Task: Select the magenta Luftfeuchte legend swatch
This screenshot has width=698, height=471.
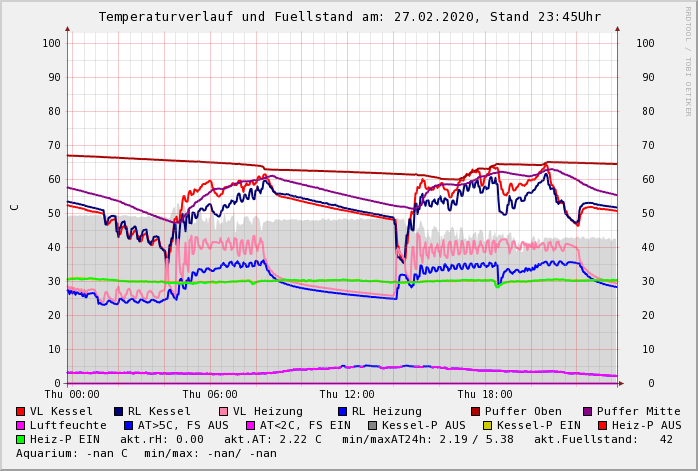Action: pyautogui.click(x=21, y=425)
